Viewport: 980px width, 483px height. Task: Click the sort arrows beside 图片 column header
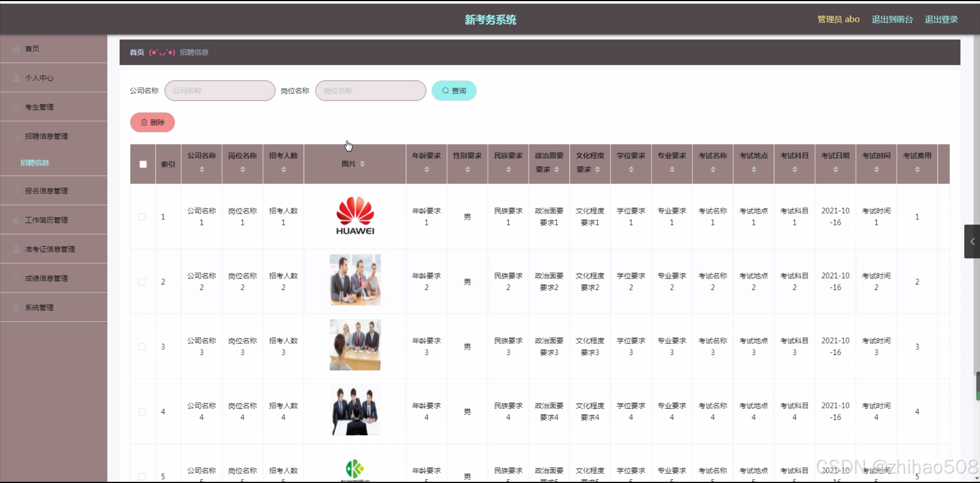[x=362, y=164]
